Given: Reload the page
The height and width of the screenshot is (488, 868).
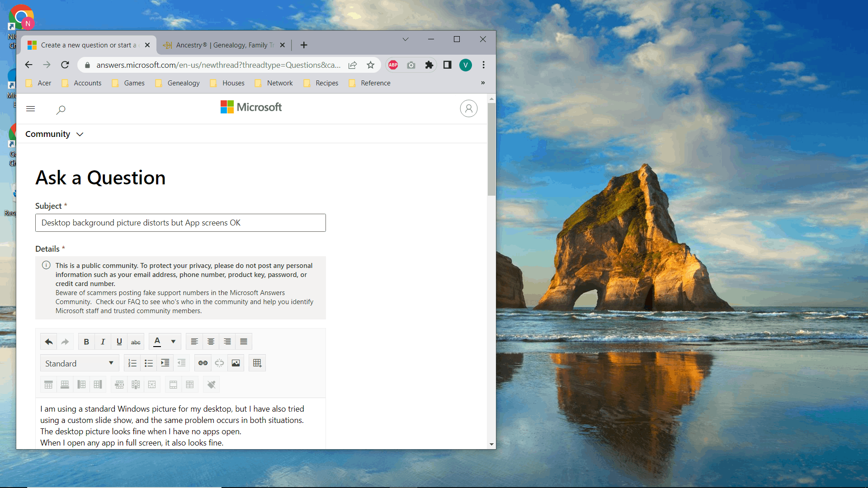Looking at the screenshot, I should click(x=65, y=65).
